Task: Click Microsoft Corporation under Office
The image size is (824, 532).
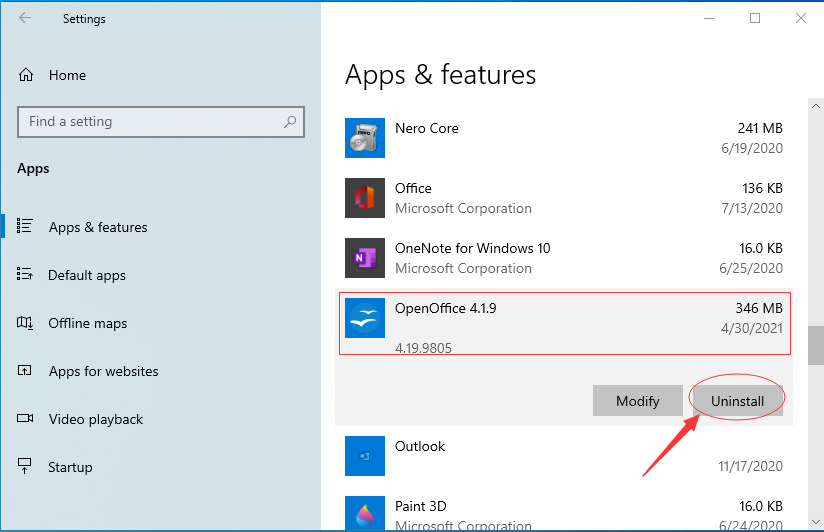Action: [x=463, y=208]
